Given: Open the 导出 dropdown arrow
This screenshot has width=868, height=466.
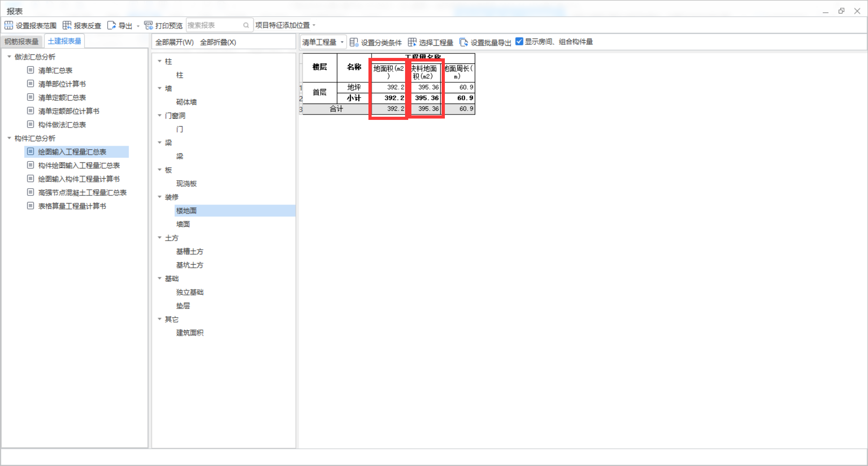Looking at the screenshot, I should click(138, 26).
